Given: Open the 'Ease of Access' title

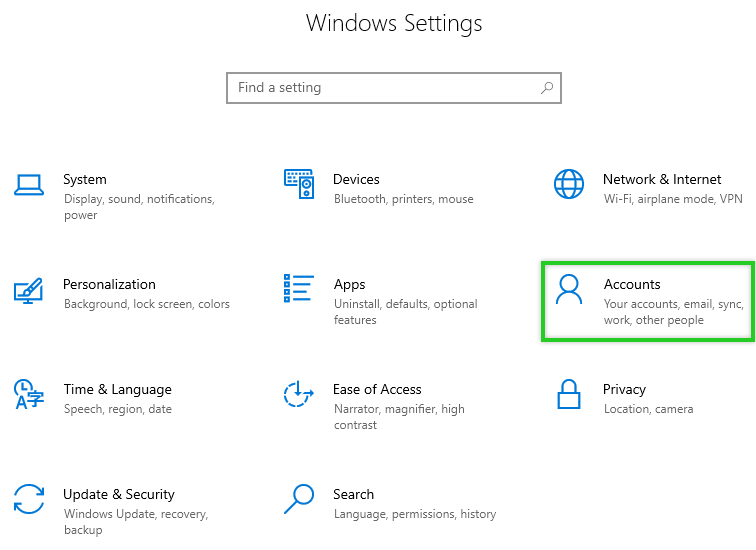Looking at the screenshot, I should (x=377, y=390).
